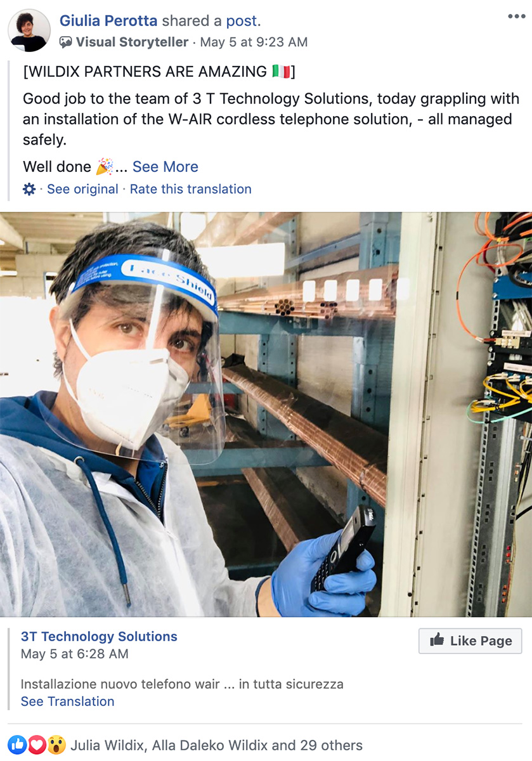This screenshot has height=761, width=532.
Task: Click the Like Page button
Action: [470, 641]
